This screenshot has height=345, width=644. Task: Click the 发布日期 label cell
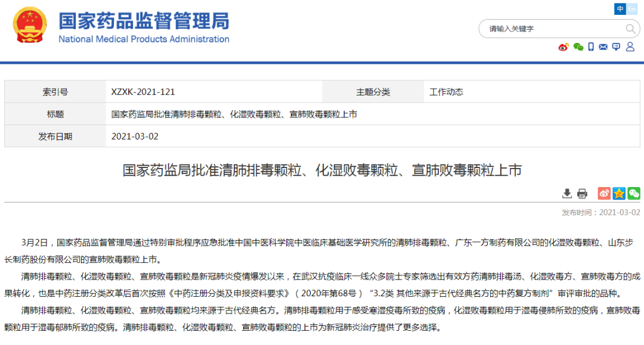pyautogui.click(x=55, y=136)
